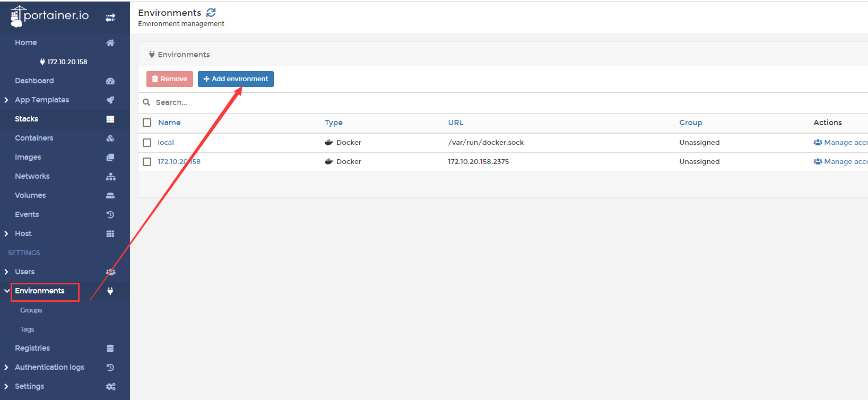The height and width of the screenshot is (400, 868).
Task: Click the Networks sitemap icon
Action: (x=110, y=177)
